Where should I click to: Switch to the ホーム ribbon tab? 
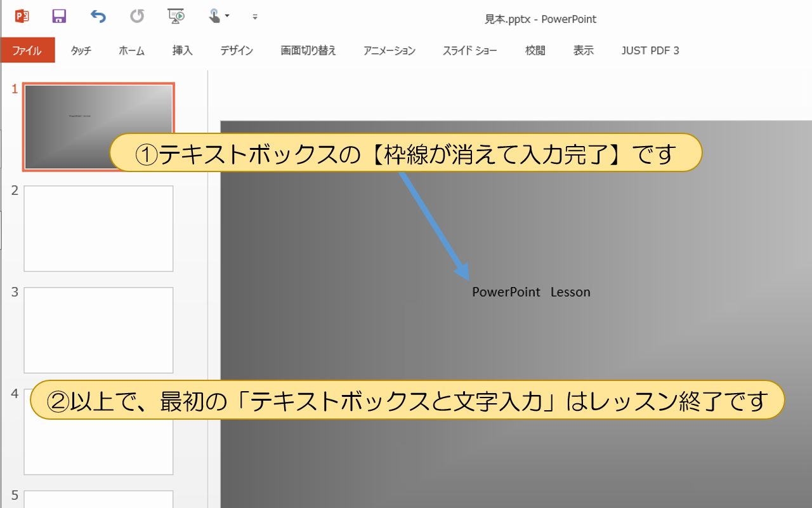pos(132,51)
